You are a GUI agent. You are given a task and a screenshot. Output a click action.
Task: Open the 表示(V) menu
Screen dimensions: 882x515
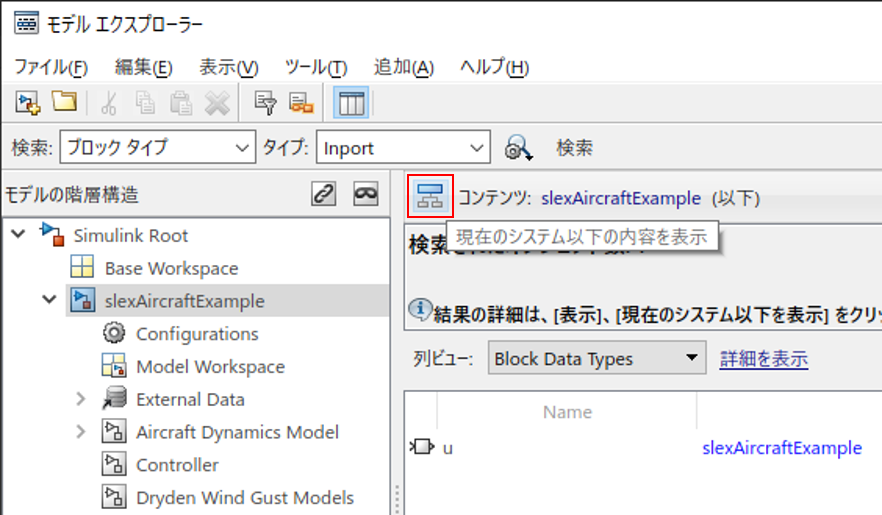228,67
